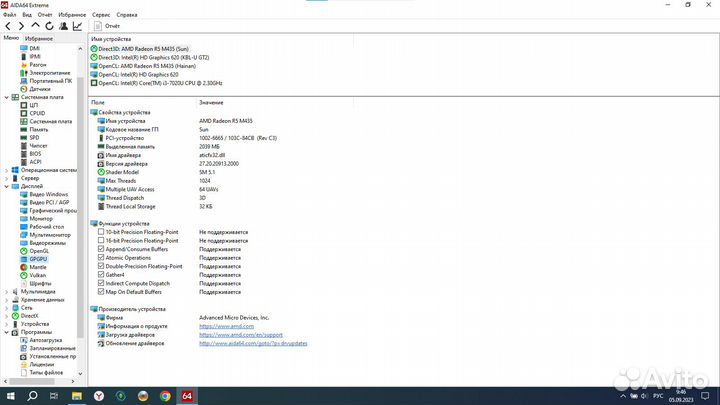Screen dimensions: 720x405
Task: Open the Избранное menu
Action: coord(72,15)
